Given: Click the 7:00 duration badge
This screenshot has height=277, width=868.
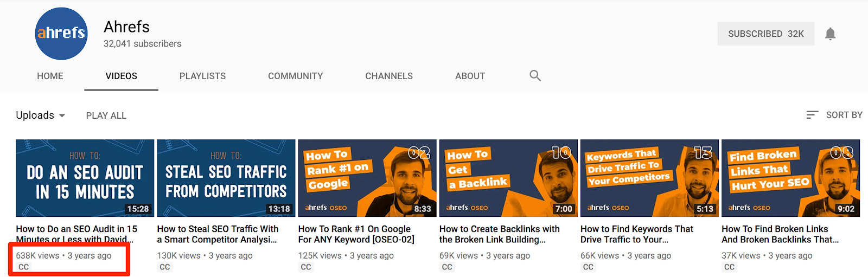Looking at the screenshot, I should (564, 209).
